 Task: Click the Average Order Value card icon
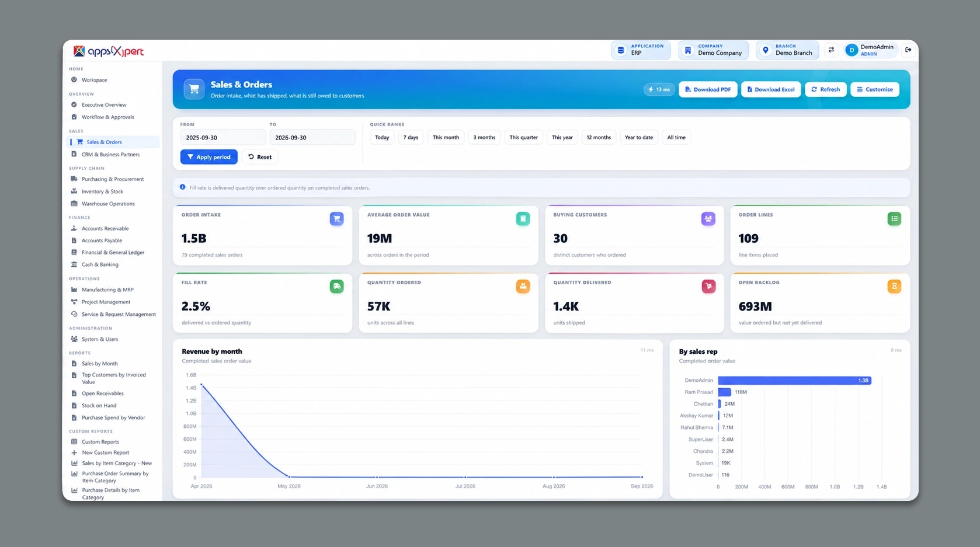point(523,219)
